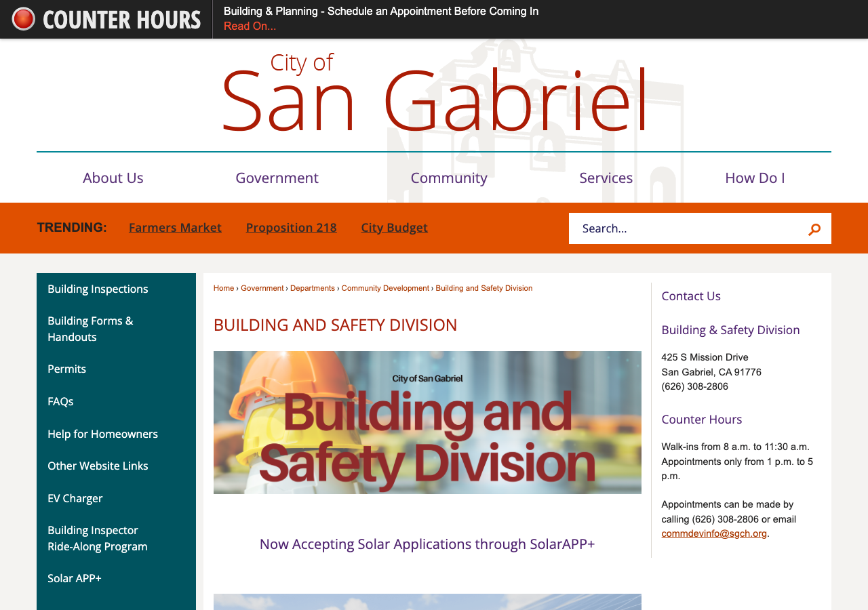Screen dimensions: 868x610
Task: Click the search magnifier icon
Action: [x=814, y=229]
